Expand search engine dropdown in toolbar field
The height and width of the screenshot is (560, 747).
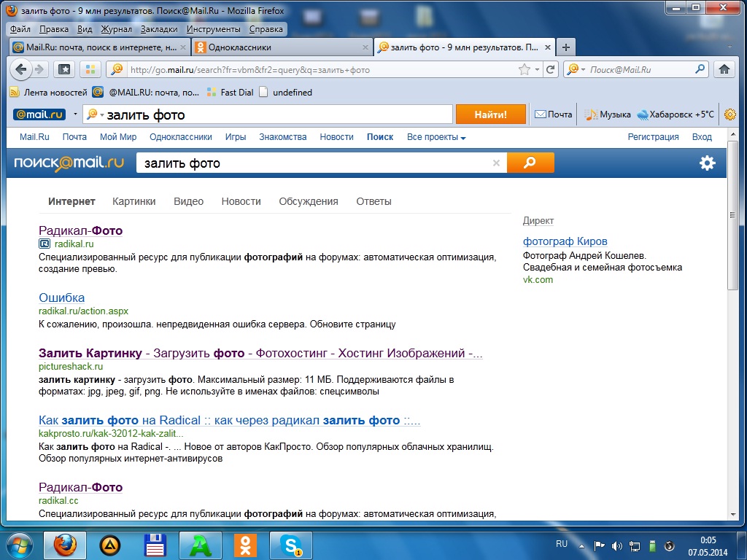click(x=101, y=114)
